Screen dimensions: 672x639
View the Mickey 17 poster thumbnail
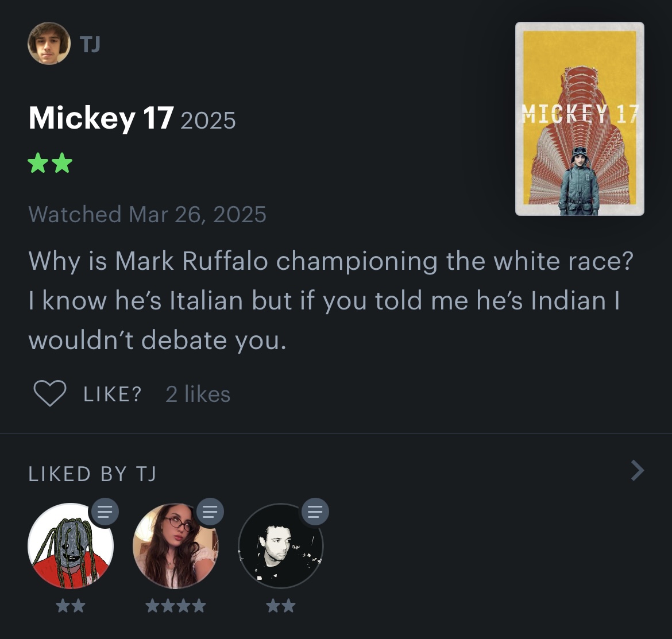click(580, 119)
